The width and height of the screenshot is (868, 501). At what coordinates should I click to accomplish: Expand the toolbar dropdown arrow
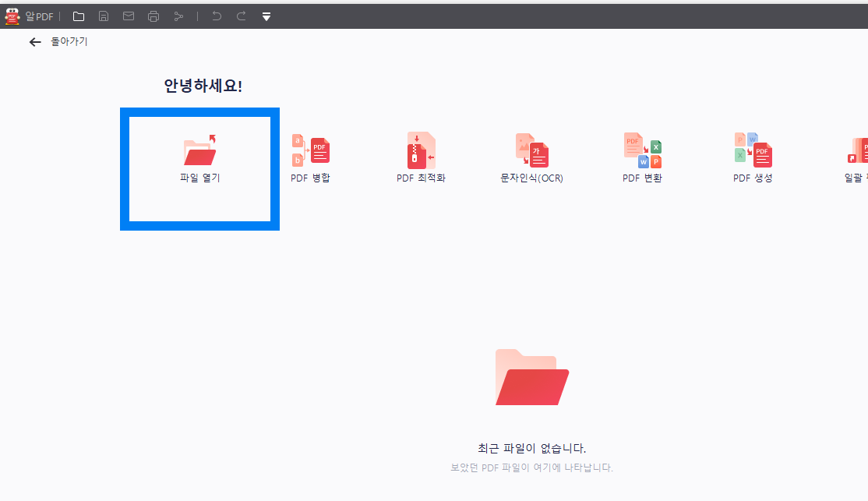tap(266, 16)
